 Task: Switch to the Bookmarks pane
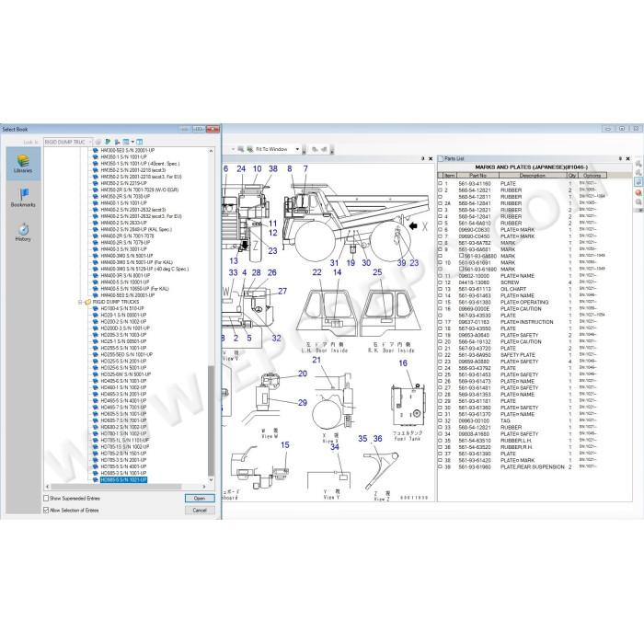[x=23, y=198]
